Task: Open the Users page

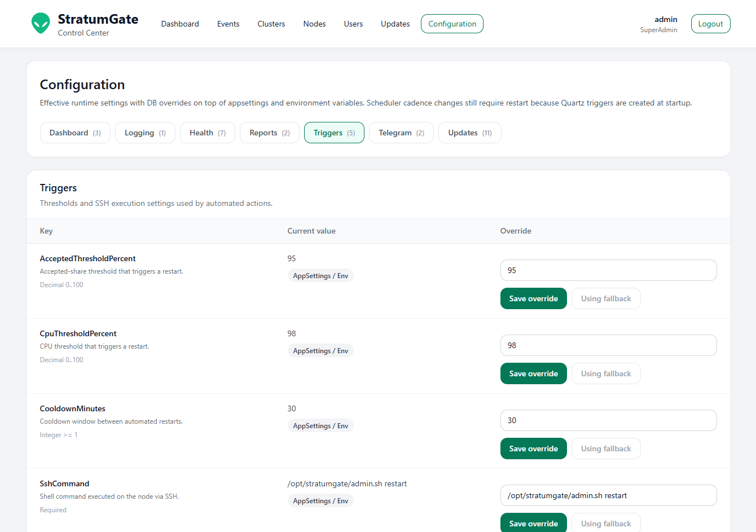Action: [x=353, y=24]
